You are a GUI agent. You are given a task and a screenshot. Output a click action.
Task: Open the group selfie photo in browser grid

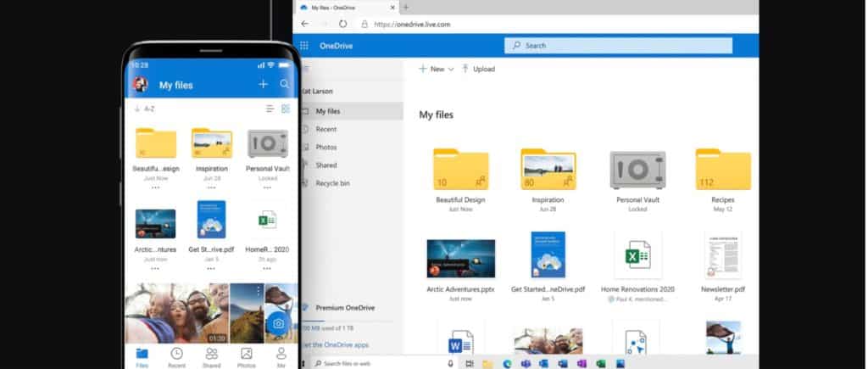pos(548,340)
